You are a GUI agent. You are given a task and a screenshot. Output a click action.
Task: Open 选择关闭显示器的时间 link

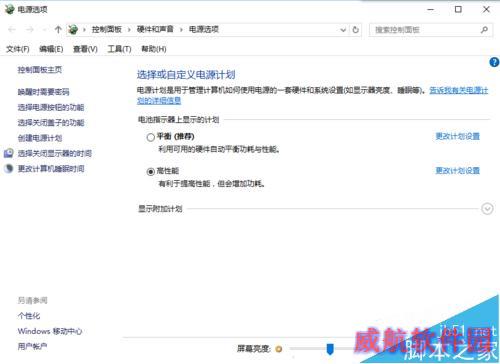point(54,153)
